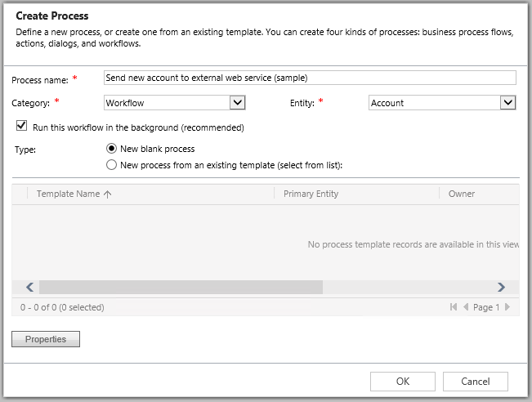Image resolution: width=532 pixels, height=402 pixels.
Task: Select the New blank process option
Action: [111, 149]
